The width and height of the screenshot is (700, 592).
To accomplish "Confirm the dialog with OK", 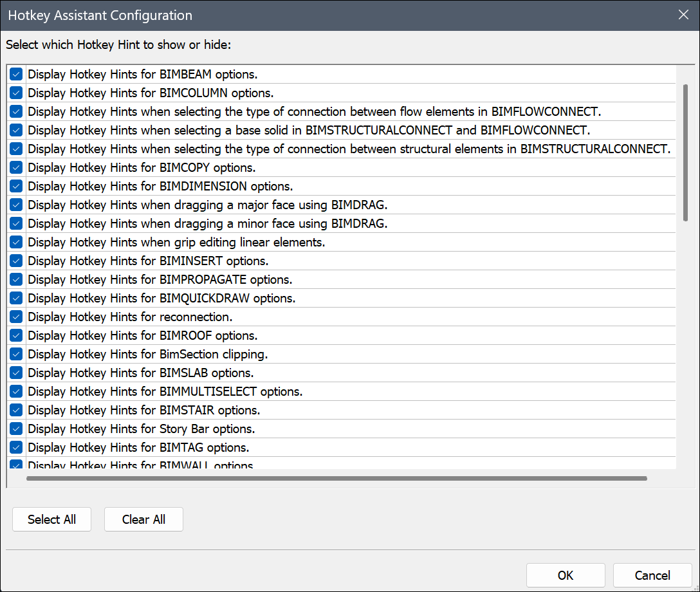I will [x=565, y=575].
